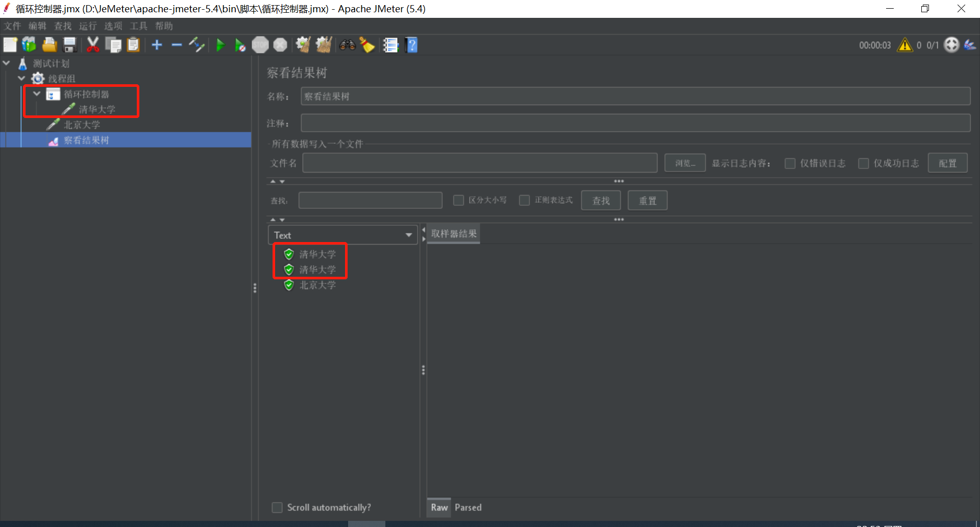
Task: Enable the 仅错误日志 checkbox
Action: 790,163
